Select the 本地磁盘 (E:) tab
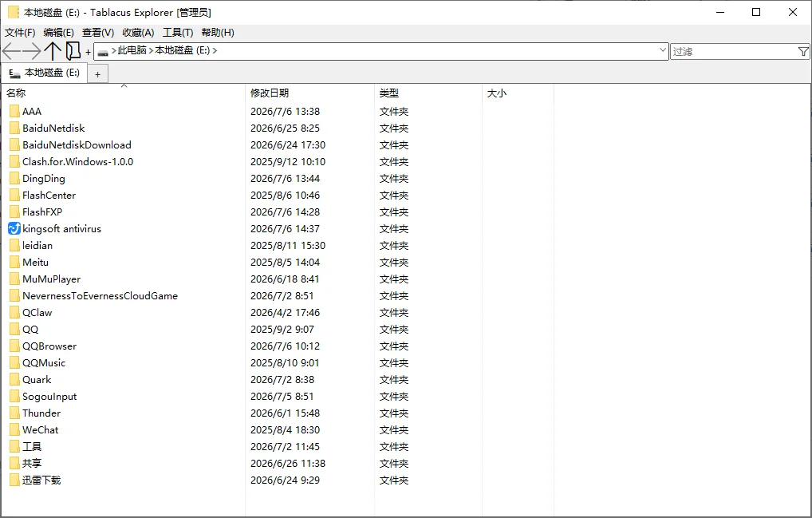This screenshot has height=518, width=812. [45, 73]
